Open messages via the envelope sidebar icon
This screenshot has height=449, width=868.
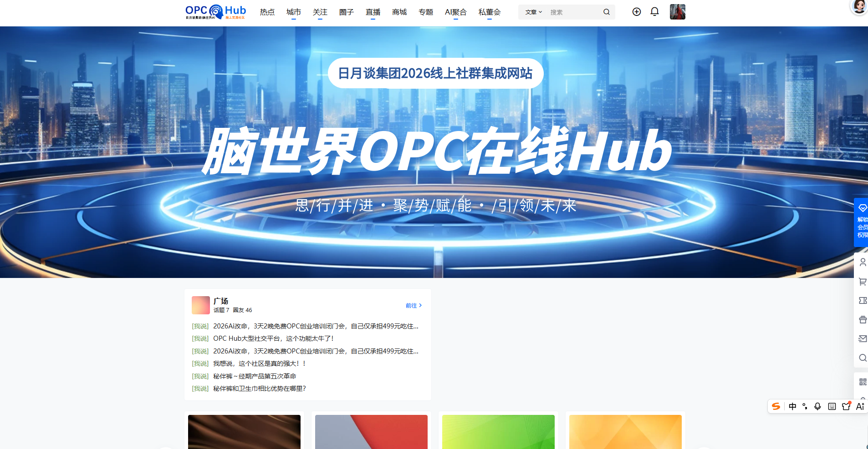862,338
